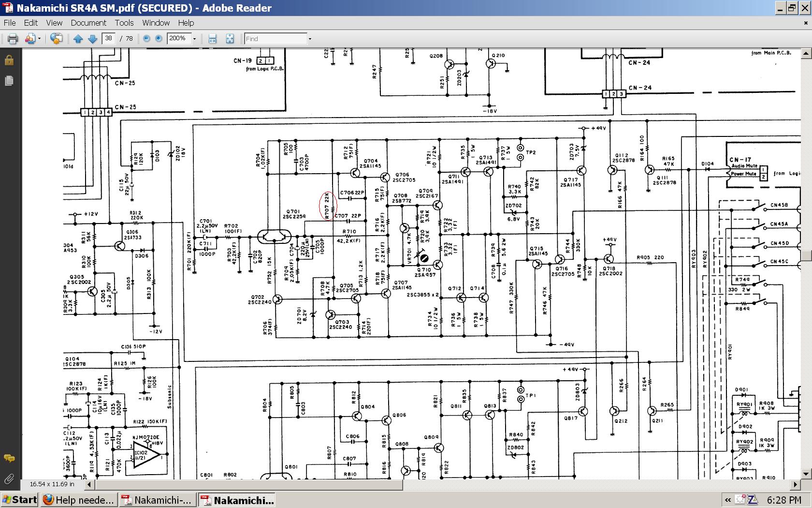Open the Pages panel icon in sidebar
The width and height of the screenshot is (812, 508).
tap(9, 80)
